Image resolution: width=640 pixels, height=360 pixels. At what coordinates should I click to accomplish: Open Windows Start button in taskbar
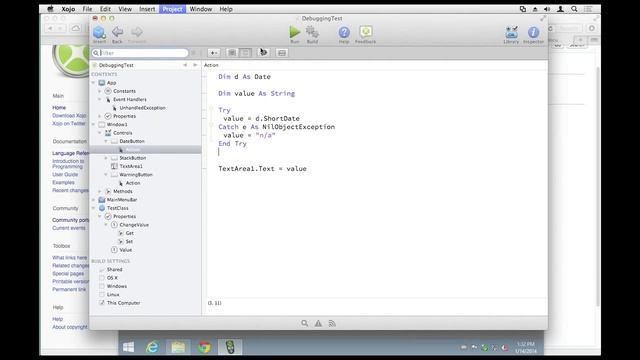[128, 347]
